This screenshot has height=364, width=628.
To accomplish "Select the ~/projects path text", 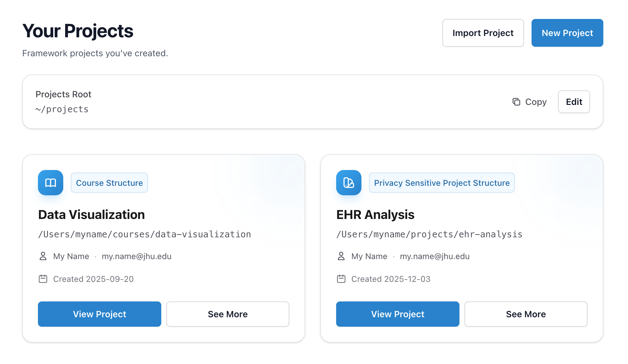I will click(62, 109).
